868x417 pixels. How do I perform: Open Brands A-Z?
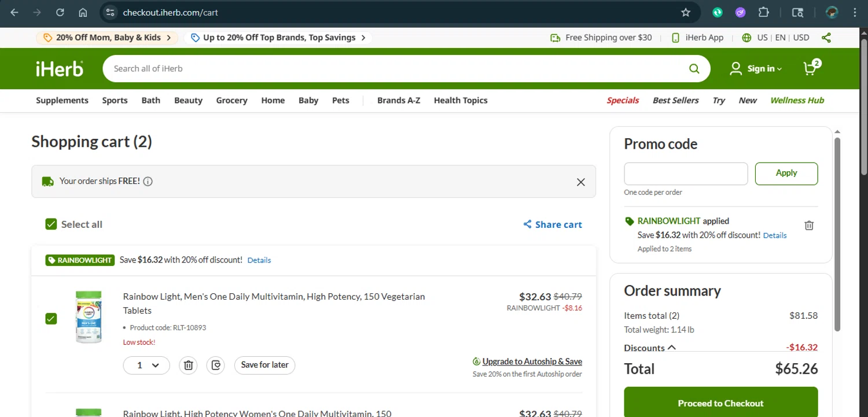pos(399,101)
